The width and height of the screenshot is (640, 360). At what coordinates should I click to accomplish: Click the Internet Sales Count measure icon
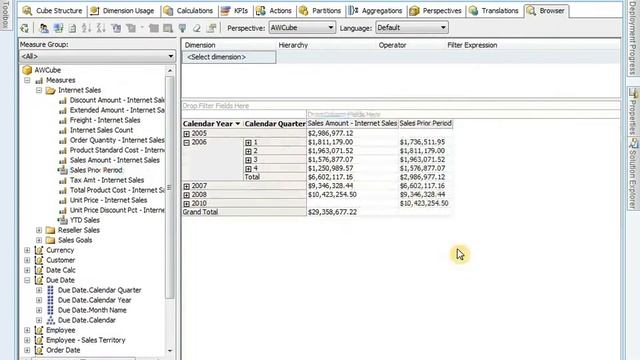[62, 130]
